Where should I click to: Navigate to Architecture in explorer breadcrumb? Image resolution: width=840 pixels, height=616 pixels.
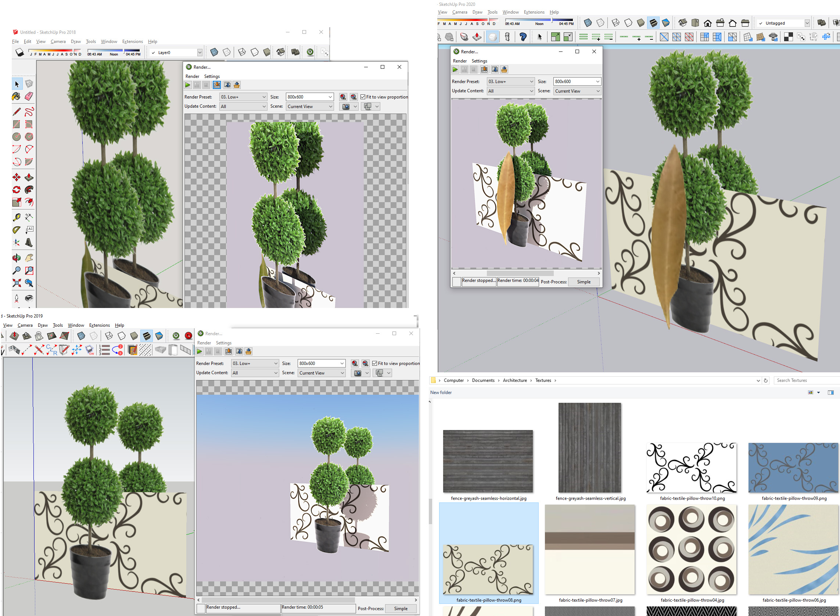coord(514,381)
